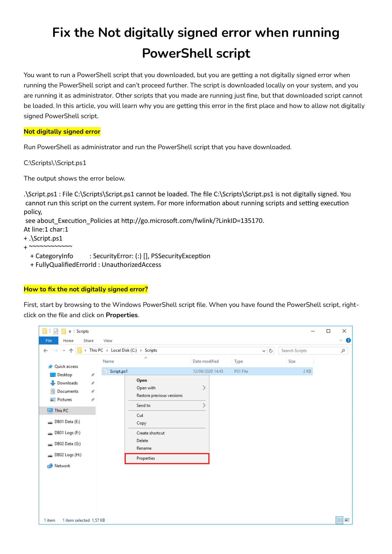Select Scripts breadcrumb in address bar
Image resolution: width=392 pixels, height=554 pixels.
151,350
